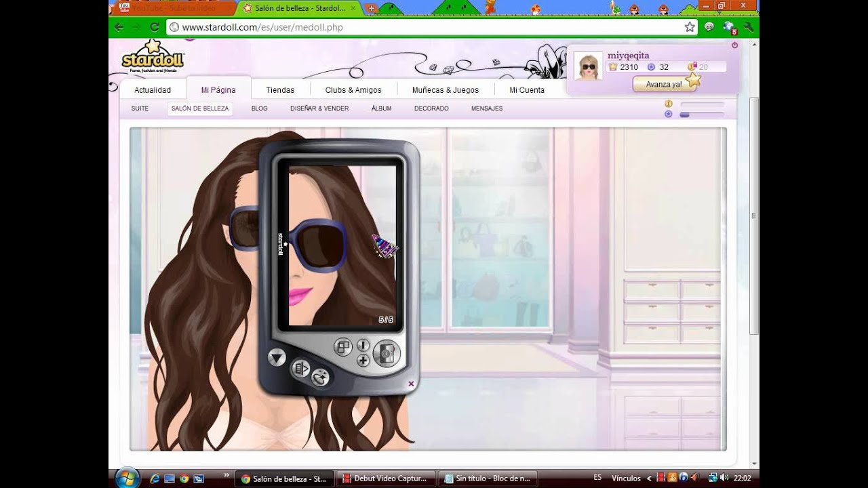This screenshot has height=488, width=868.
Task: Close the camera with the purple X
Action: point(411,384)
